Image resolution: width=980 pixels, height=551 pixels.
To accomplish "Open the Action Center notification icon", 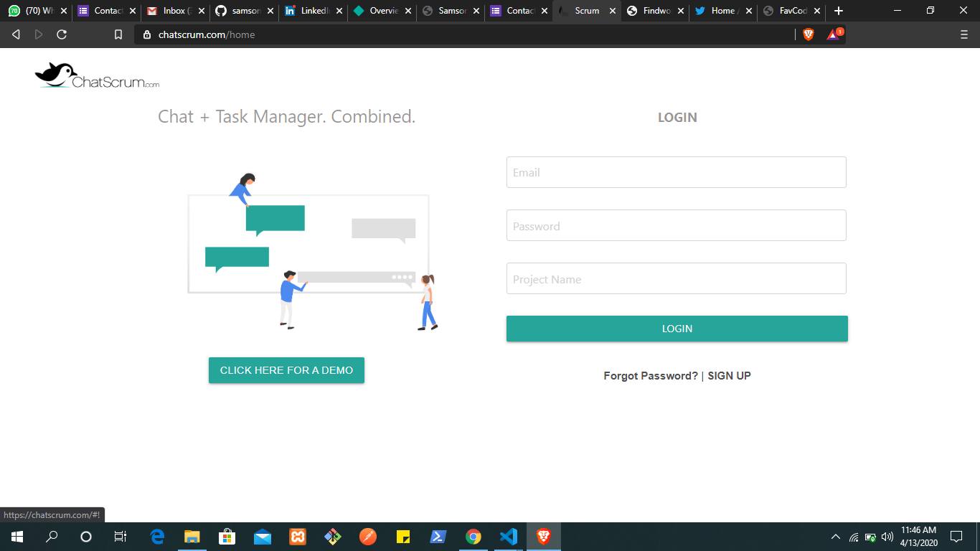I will point(956,537).
